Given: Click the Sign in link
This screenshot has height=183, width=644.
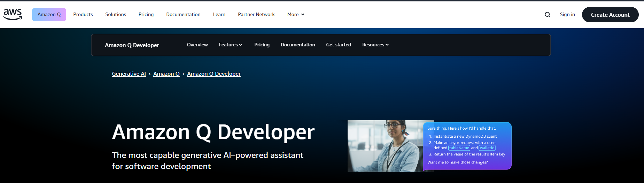Looking at the screenshot, I should point(567,14).
